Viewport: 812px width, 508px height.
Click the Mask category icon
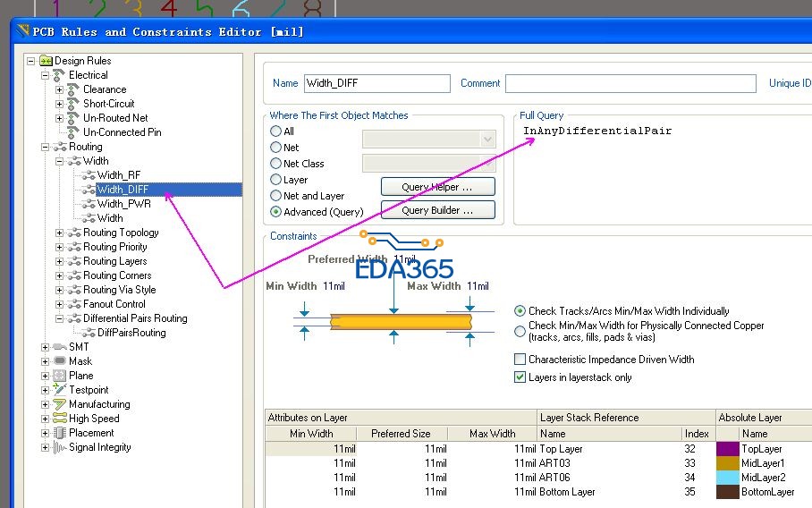coord(60,361)
